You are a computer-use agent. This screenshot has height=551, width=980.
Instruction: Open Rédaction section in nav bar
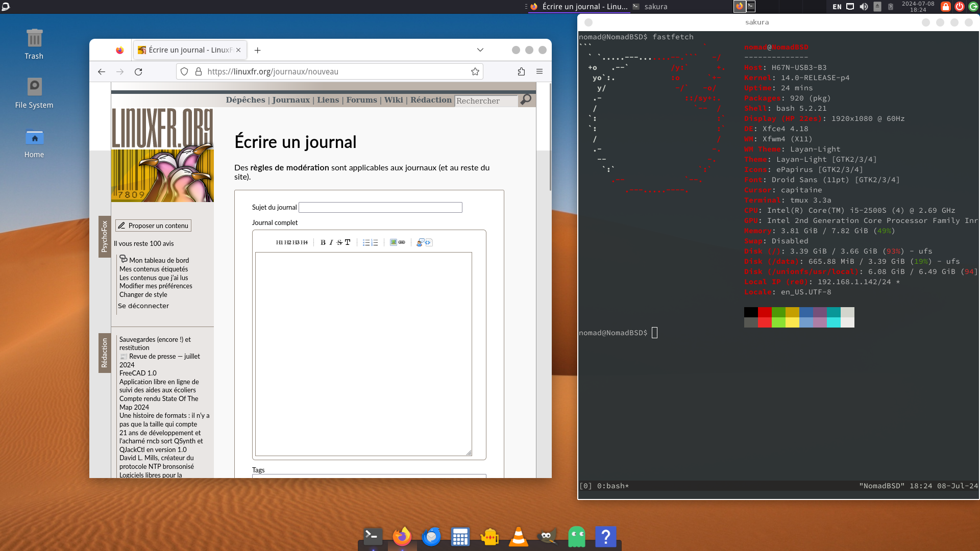[431, 100]
